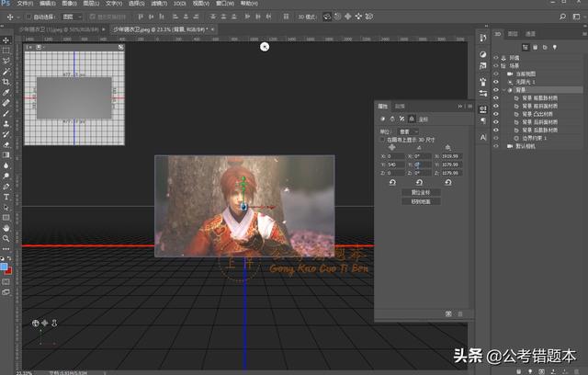Click Coordinates icon in Properties panel
Viewport: 588px width, 375px height.
412,119
